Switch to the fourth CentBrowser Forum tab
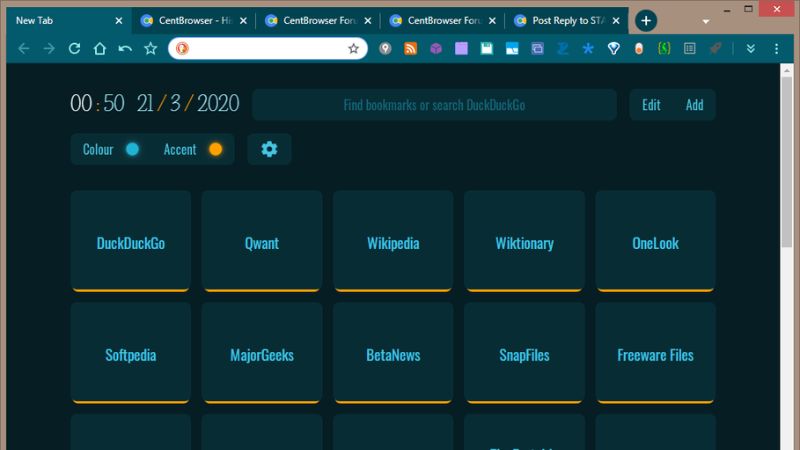Screen dimensions: 800x450 (443, 21)
